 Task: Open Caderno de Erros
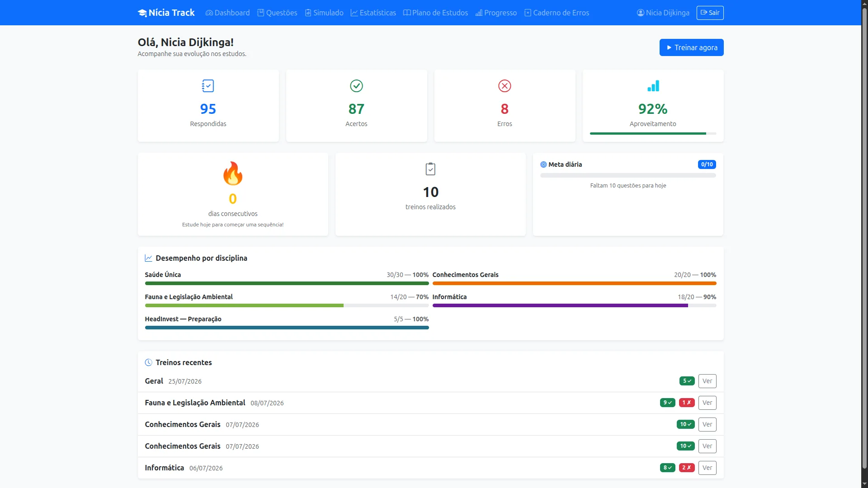pyautogui.click(x=557, y=13)
